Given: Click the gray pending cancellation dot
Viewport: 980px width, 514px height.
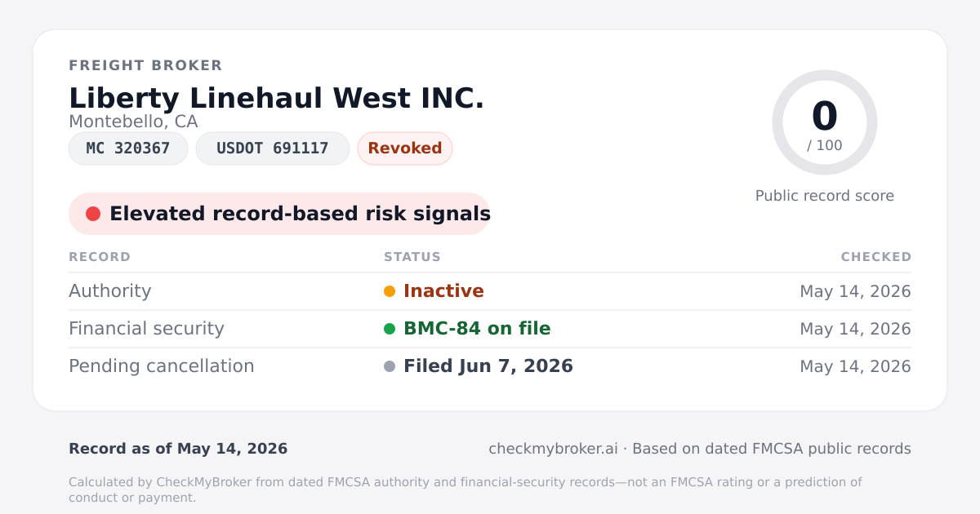Looking at the screenshot, I should (390, 366).
